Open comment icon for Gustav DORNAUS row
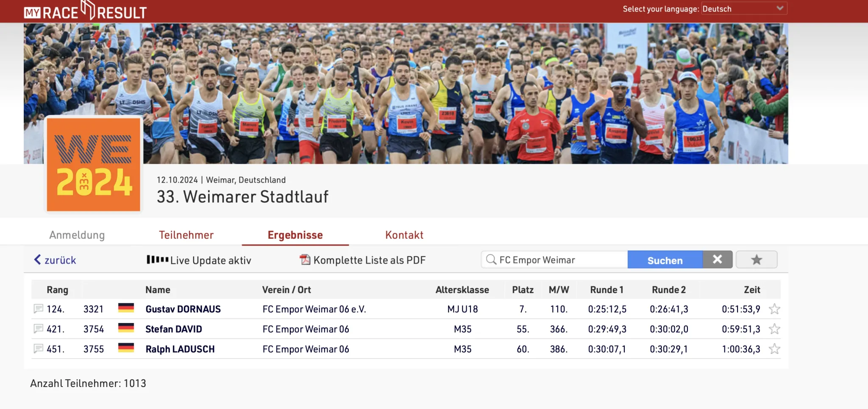The image size is (868, 409). pyautogui.click(x=38, y=309)
